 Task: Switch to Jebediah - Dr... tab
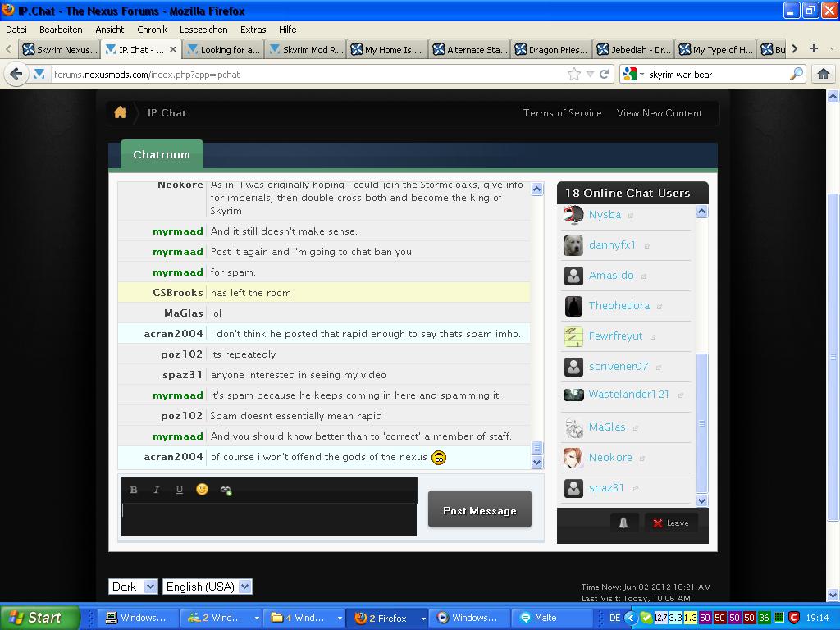pyautogui.click(x=633, y=50)
